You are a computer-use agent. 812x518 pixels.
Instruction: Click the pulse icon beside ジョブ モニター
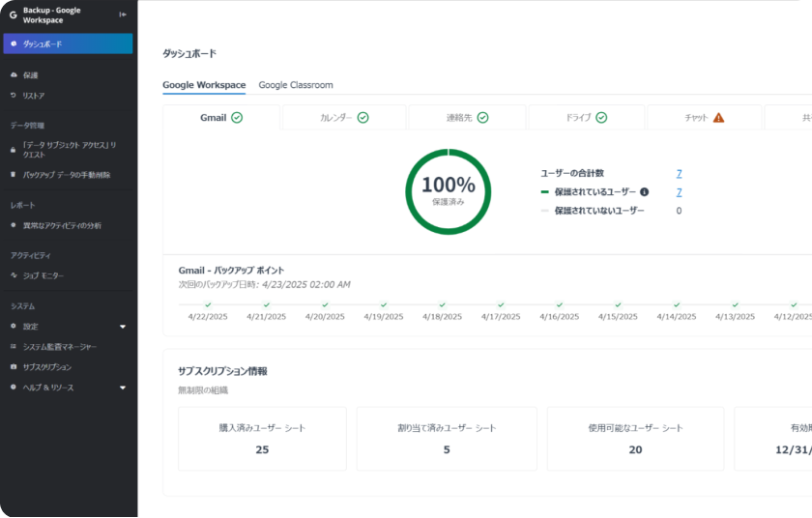(14, 275)
